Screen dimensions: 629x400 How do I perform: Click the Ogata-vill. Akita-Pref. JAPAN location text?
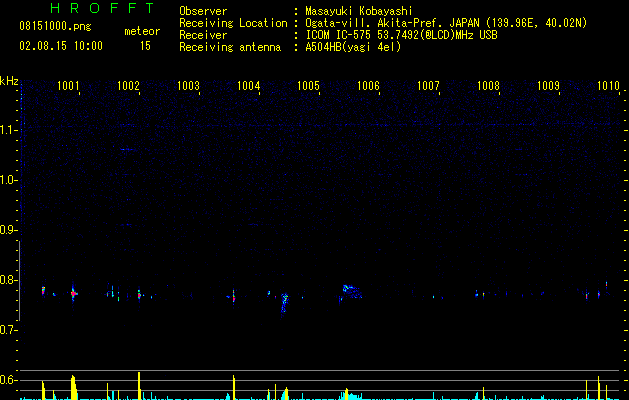tap(446, 23)
